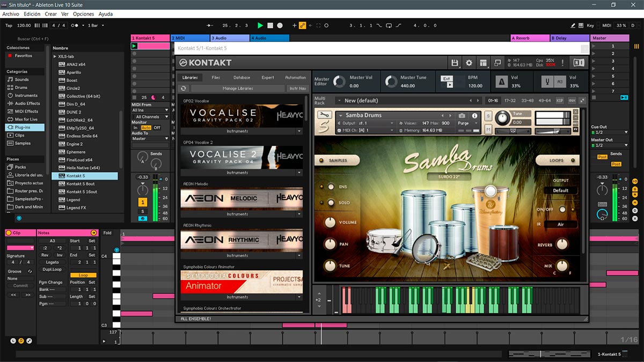Enable Fold in the MIDI note editor
The height and width of the screenshot is (362, 644).
point(107,233)
